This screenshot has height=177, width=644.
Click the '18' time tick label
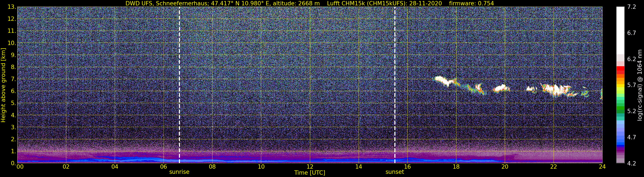tap(456, 167)
